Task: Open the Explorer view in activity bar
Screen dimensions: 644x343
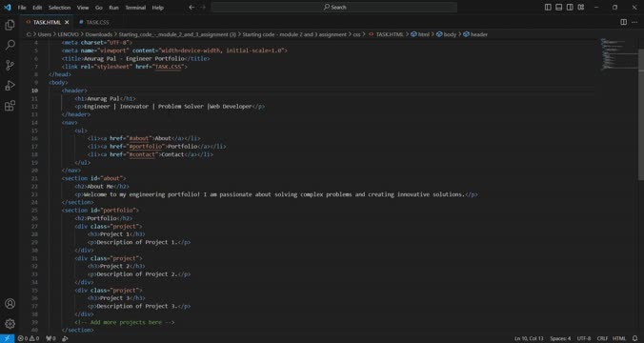Action: pos(10,25)
